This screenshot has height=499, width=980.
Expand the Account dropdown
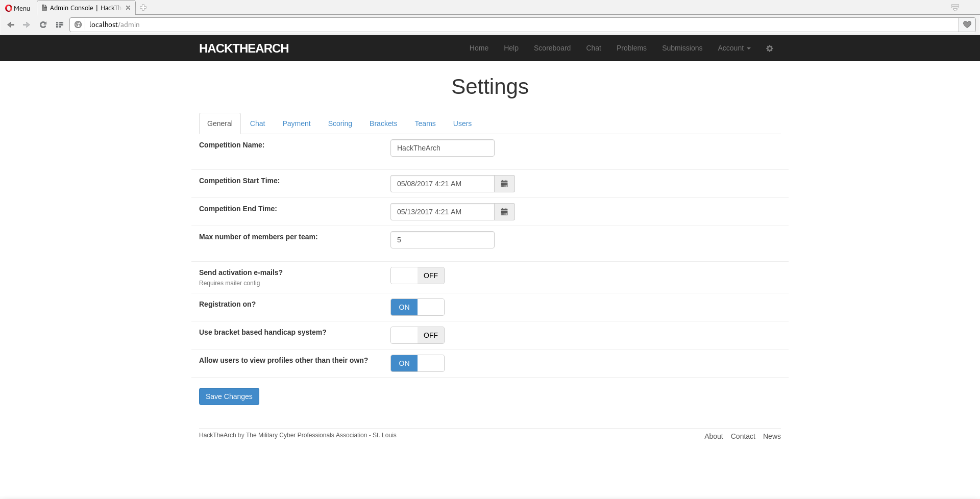tap(733, 48)
